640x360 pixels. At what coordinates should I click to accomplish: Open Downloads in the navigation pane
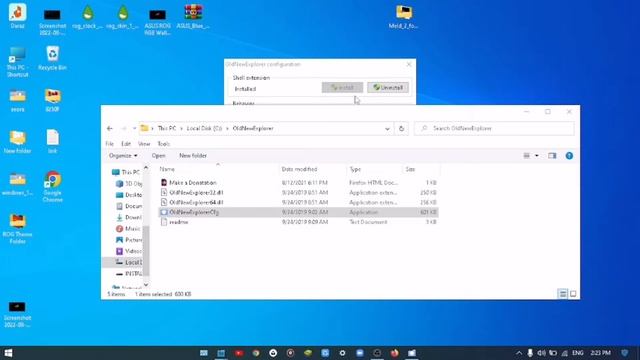(x=129, y=217)
